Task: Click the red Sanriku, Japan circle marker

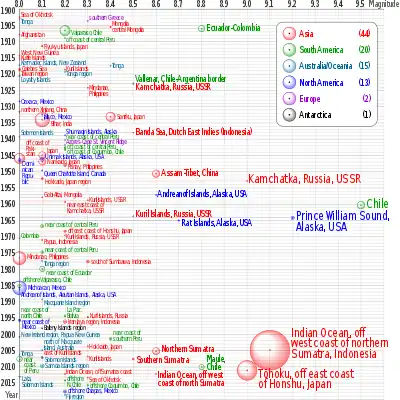Action: click(110, 117)
